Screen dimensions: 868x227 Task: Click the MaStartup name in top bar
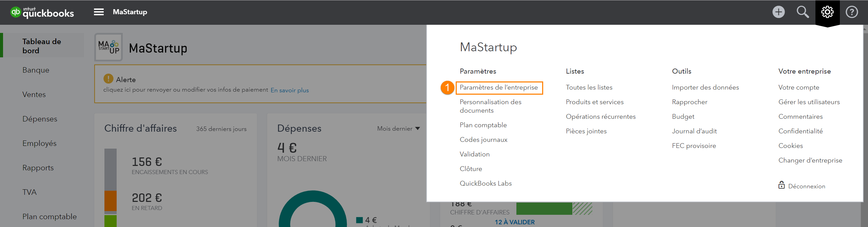(x=130, y=12)
